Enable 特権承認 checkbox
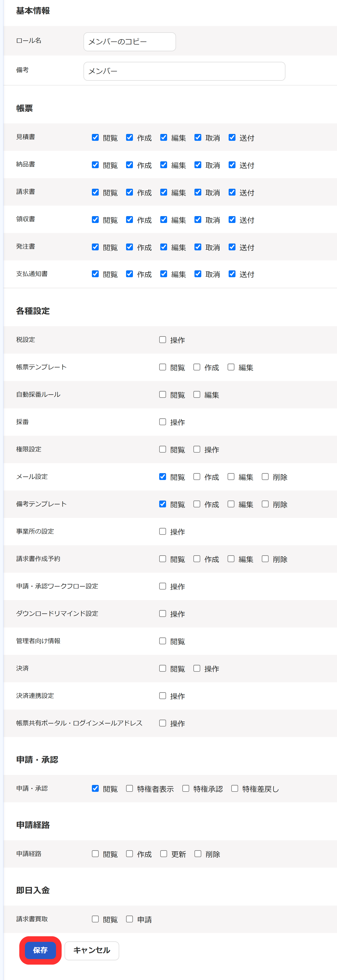This screenshot has width=337, height=980. click(x=186, y=789)
